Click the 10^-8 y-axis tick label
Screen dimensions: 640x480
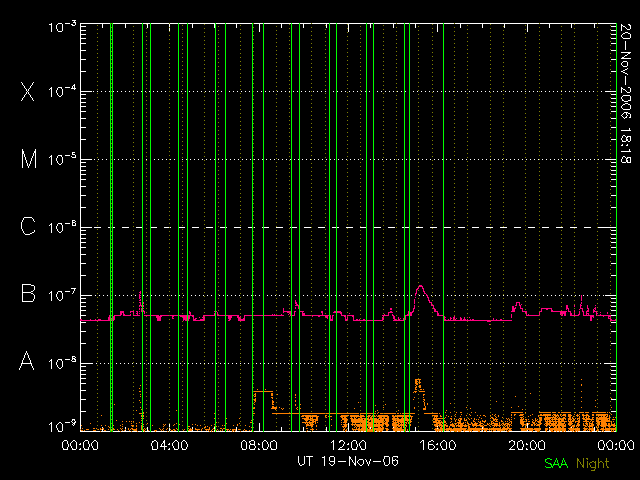point(62,363)
